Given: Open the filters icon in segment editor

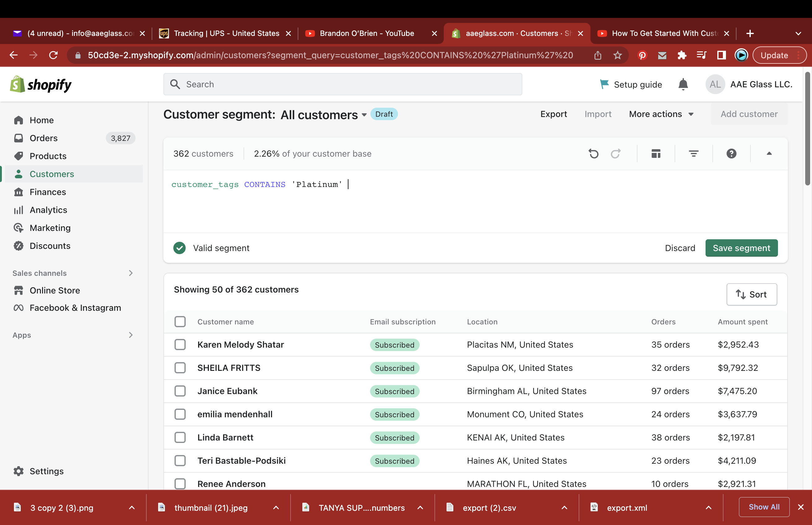Looking at the screenshot, I should click(693, 154).
